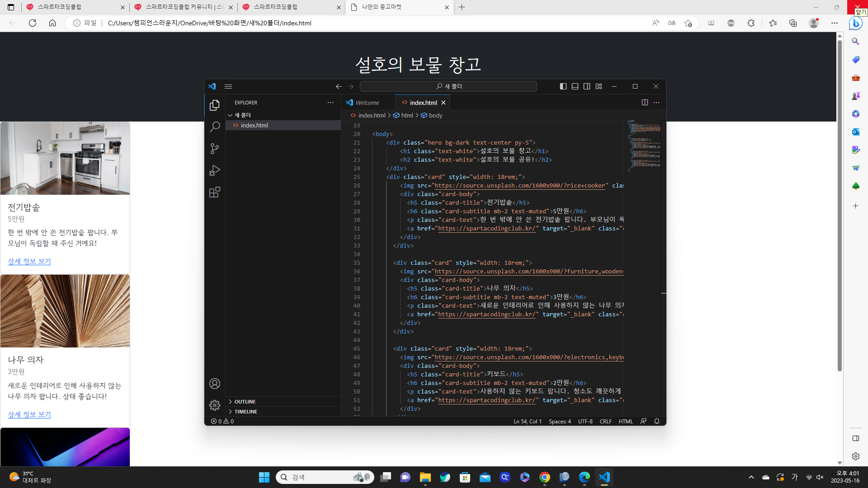Open Google Chrome from taskbar
The image size is (868, 488).
(x=545, y=477)
